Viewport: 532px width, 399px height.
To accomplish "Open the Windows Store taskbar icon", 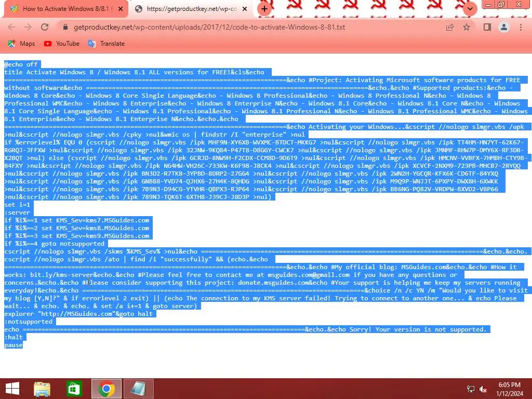I will pyautogui.click(x=74, y=389).
